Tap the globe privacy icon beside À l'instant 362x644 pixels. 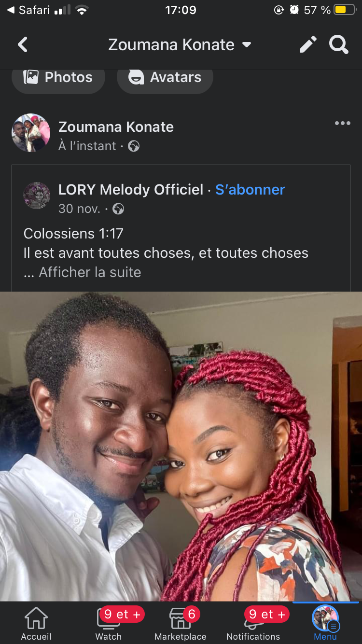click(x=134, y=146)
